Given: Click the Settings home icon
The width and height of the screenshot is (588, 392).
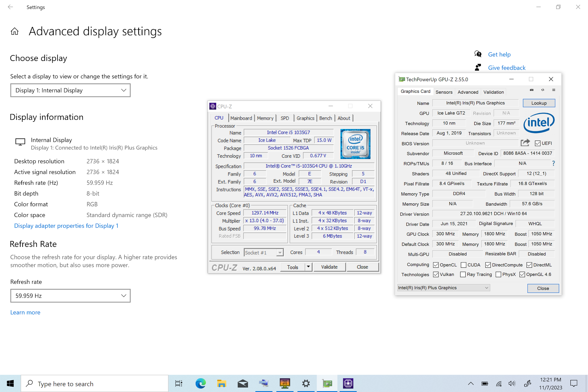Looking at the screenshot, I should pyautogui.click(x=15, y=32).
